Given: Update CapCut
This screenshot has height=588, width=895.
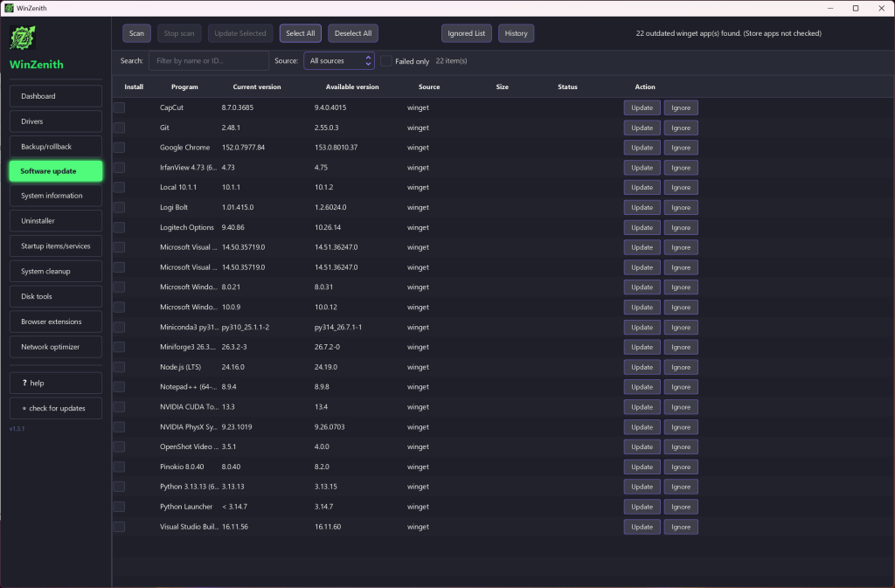Looking at the screenshot, I should point(642,107).
